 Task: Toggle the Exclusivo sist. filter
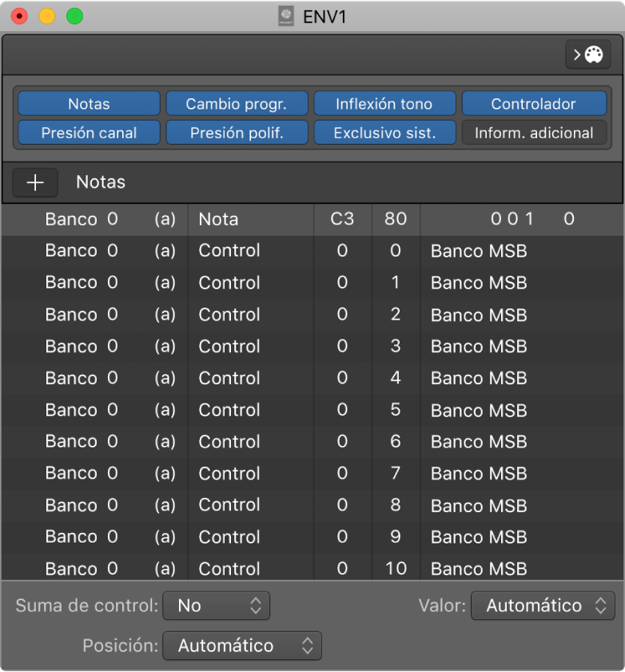pos(384,133)
